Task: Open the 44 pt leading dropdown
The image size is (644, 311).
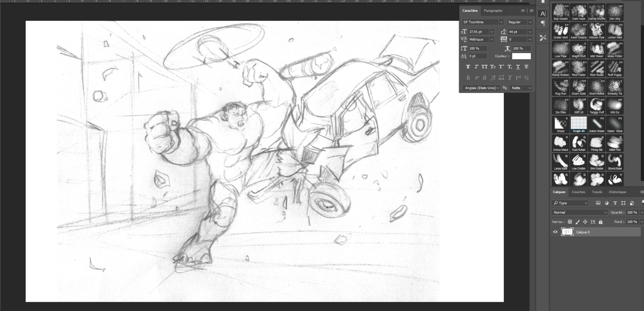Action: pyautogui.click(x=530, y=32)
